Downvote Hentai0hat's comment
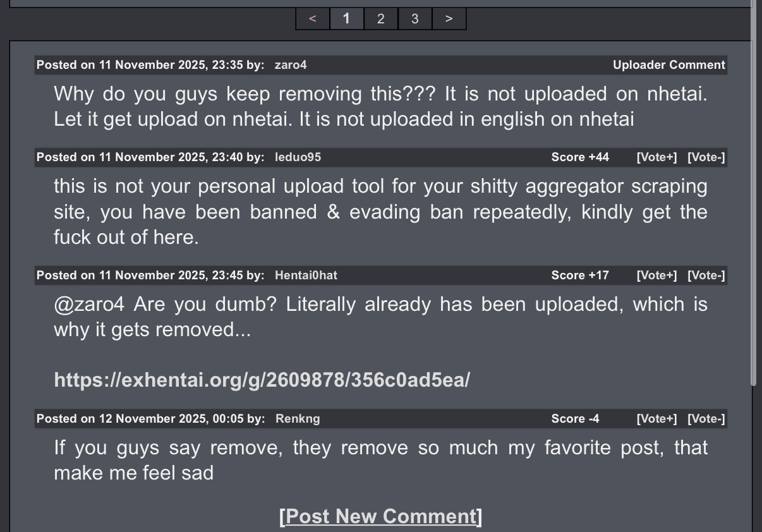 pos(706,275)
